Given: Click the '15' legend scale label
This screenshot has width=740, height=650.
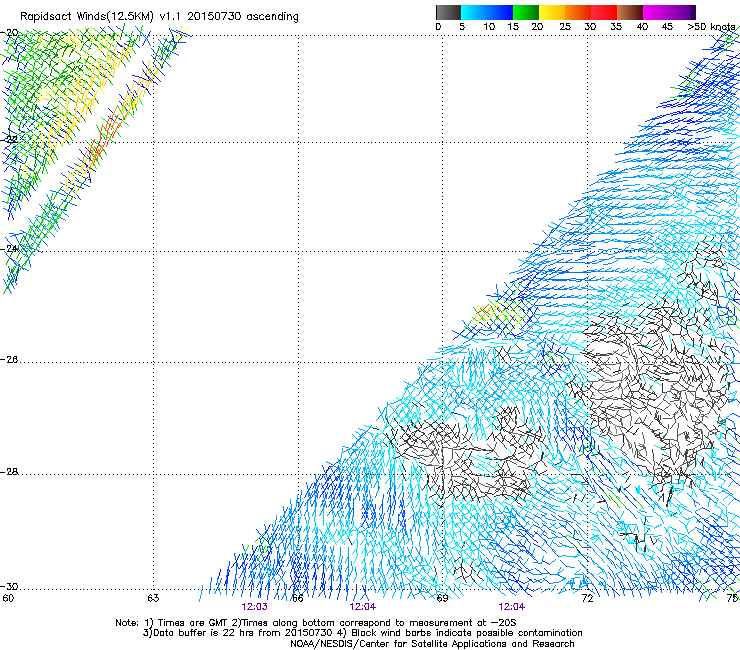Looking at the screenshot, I should (513, 27).
